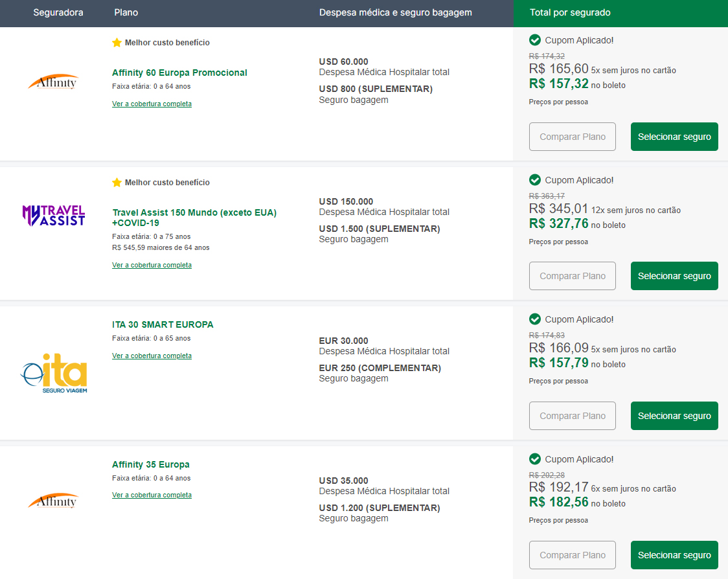The width and height of the screenshot is (728, 579).
Task: Click the coupon check icon for the R$ 327,76 plan
Action: (535, 179)
